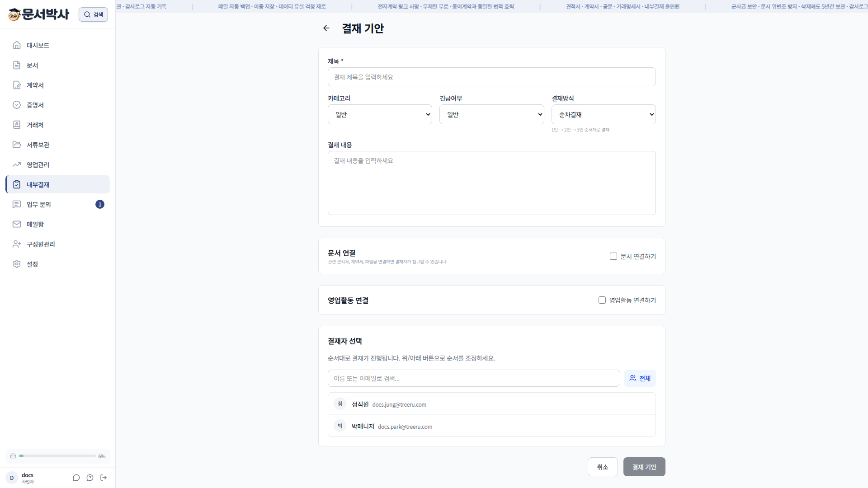The width and height of the screenshot is (868, 488).
Task: Go back with the arrow icon
Action: coord(326,28)
